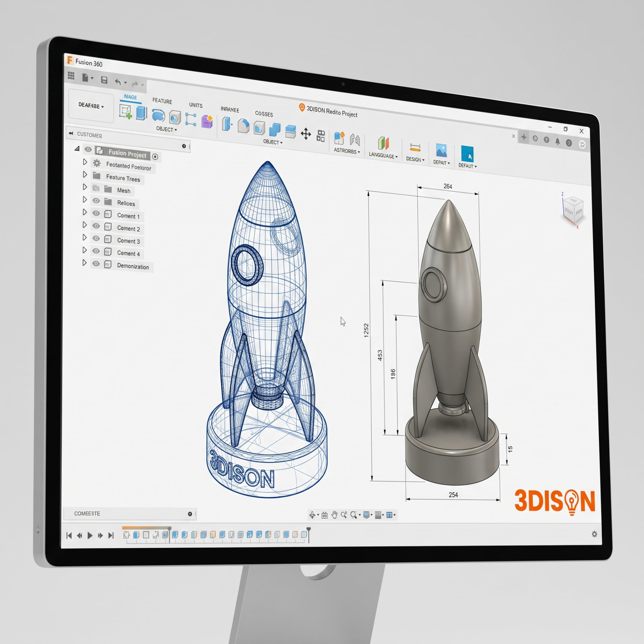Click the measure ruler icon above DESIGN

pyautogui.click(x=415, y=148)
